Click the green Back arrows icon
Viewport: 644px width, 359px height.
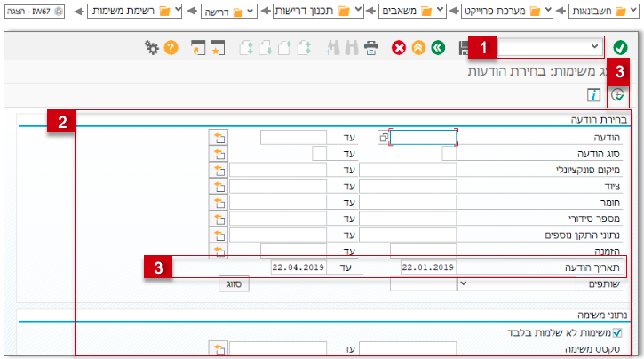point(438,48)
